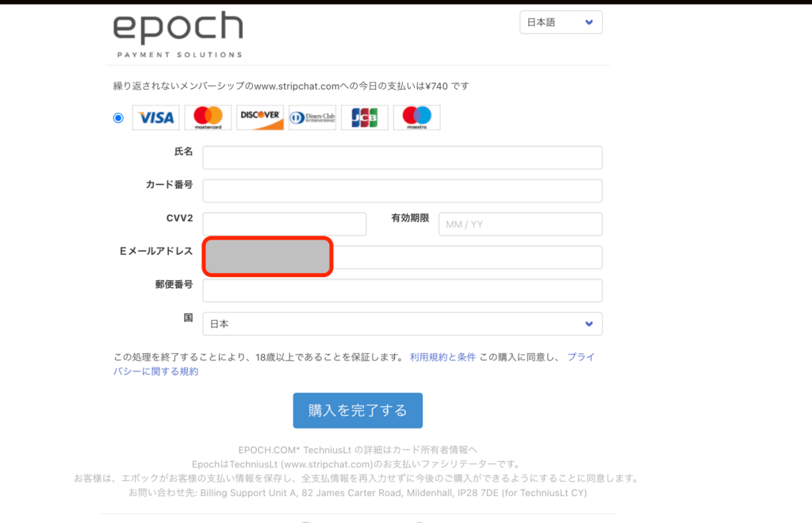The image size is (812, 523).
Task: Click the 郵便番号 postal code field
Action: pyautogui.click(x=402, y=290)
